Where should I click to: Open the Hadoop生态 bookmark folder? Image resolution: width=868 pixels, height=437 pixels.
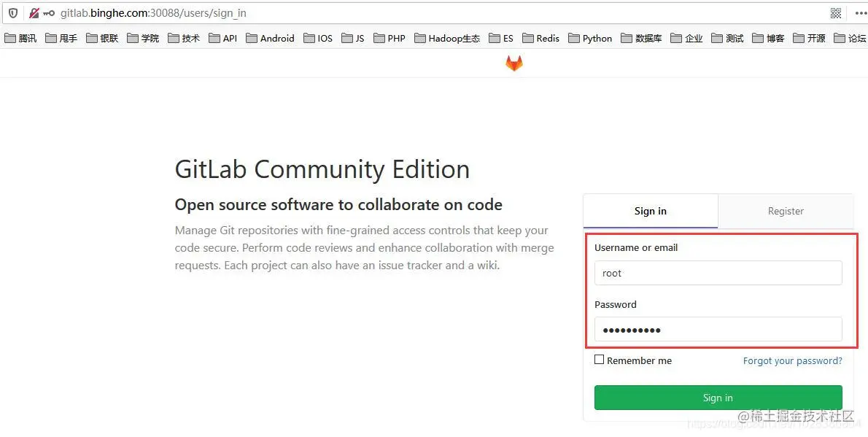click(x=447, y=38)
